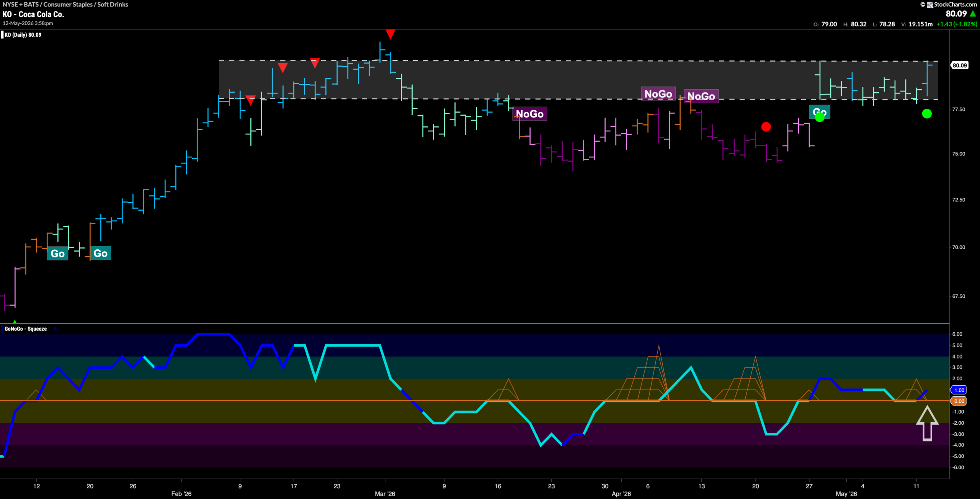The width and height of the screenshot is (980, 499).
Task: Click the 80.09 price axis tag
Action: 960,65
